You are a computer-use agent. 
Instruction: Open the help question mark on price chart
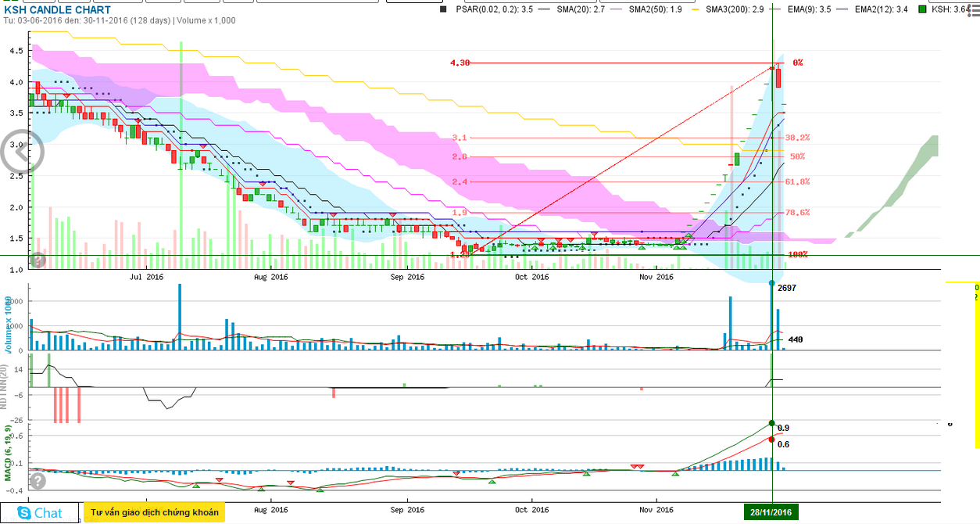click(x=38, y=260)
